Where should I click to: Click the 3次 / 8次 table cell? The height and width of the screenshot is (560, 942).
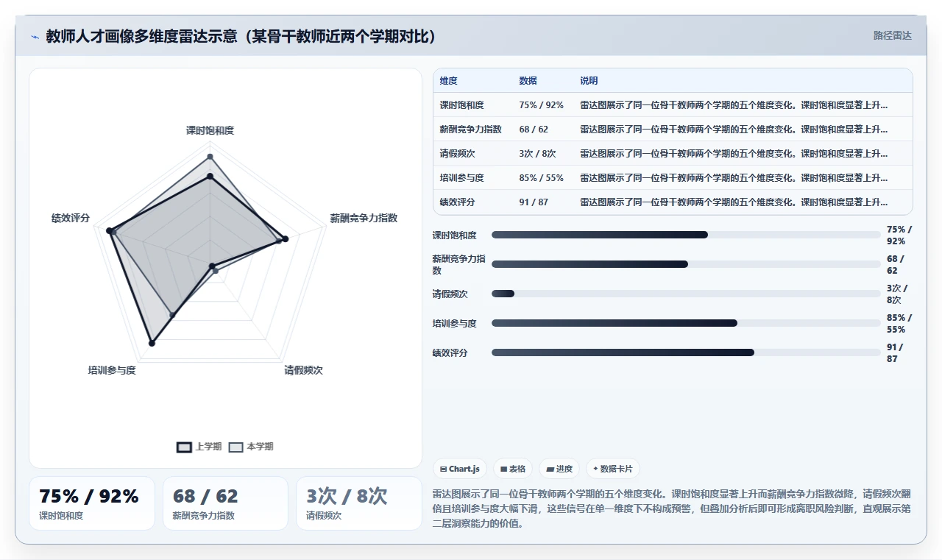coord(537,154)
